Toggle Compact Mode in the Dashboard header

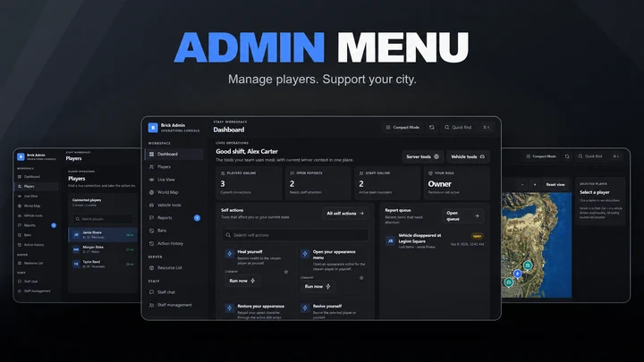(x=402, y=127)
